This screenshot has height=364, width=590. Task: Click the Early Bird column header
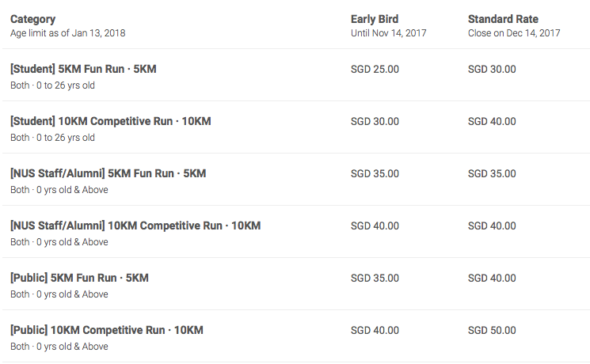pos(375,19)
